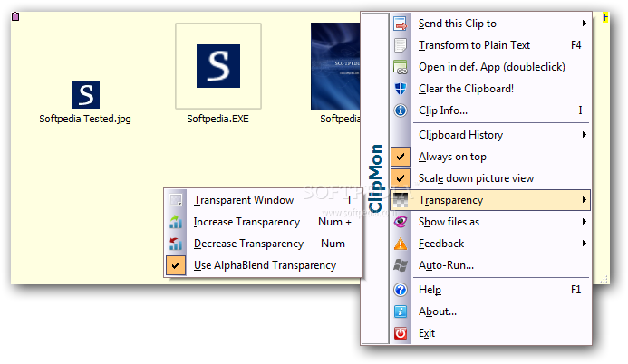Image resolution: width=628 pixels, height=364 pixels.
Task: Click the Num + shortcut text
Action: point(334,222)
